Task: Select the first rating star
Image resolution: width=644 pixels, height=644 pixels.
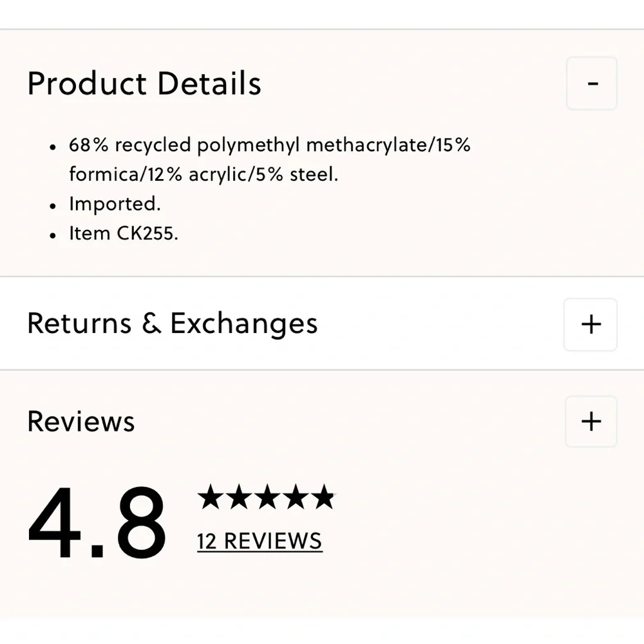Action: [x=211, y=497]
